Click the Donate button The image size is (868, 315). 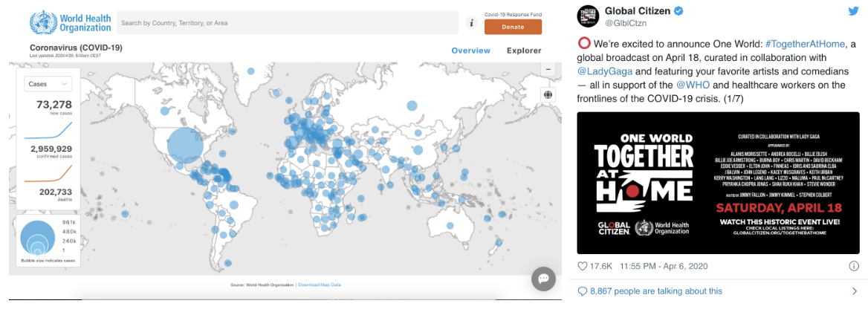click(x=514, y=27)
